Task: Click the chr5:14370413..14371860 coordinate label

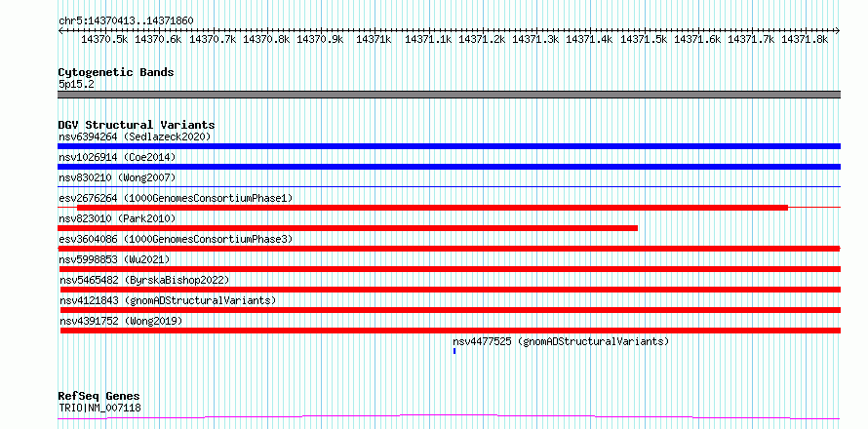Action: [126, 20]
